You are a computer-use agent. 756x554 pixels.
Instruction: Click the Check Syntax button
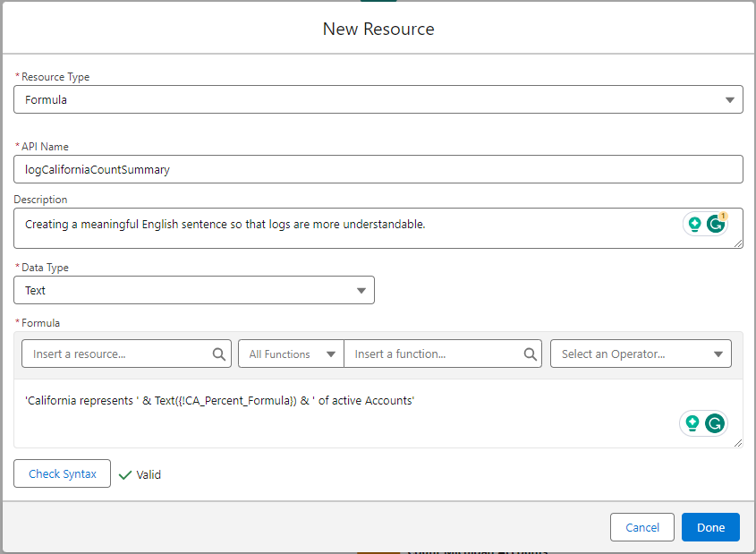point(63,473)
